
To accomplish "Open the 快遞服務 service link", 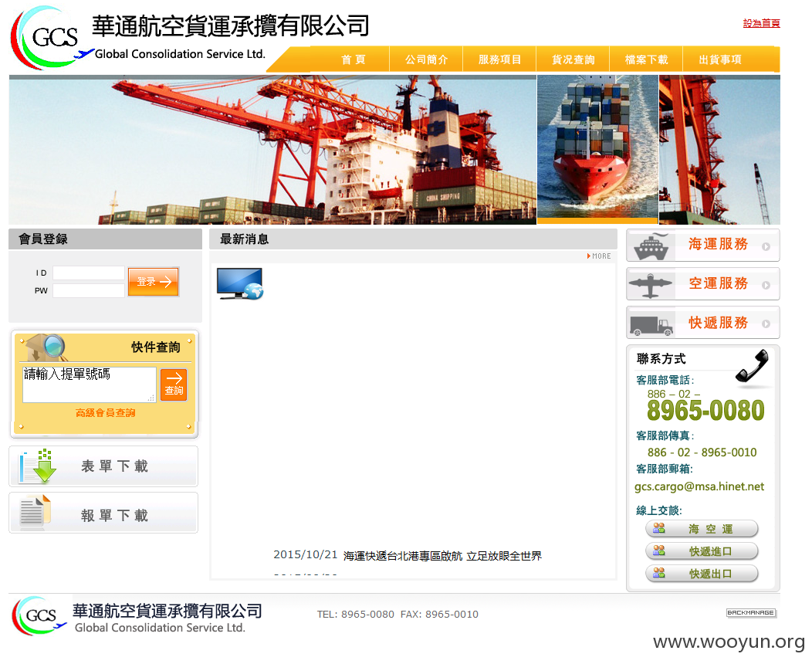I will pyautogui.click(x=719, y=323).
